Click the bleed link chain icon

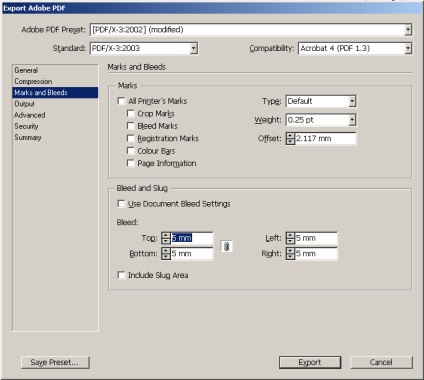click(227, 247)
